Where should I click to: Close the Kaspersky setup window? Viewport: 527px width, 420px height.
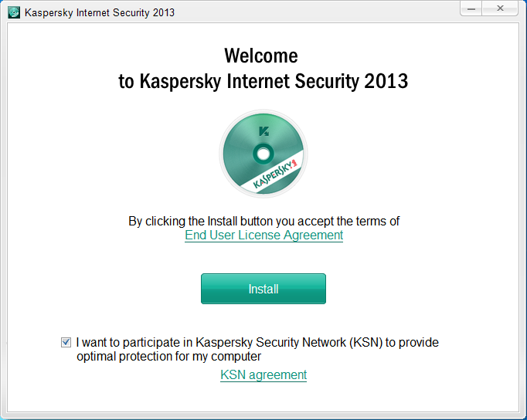[501, 8]
